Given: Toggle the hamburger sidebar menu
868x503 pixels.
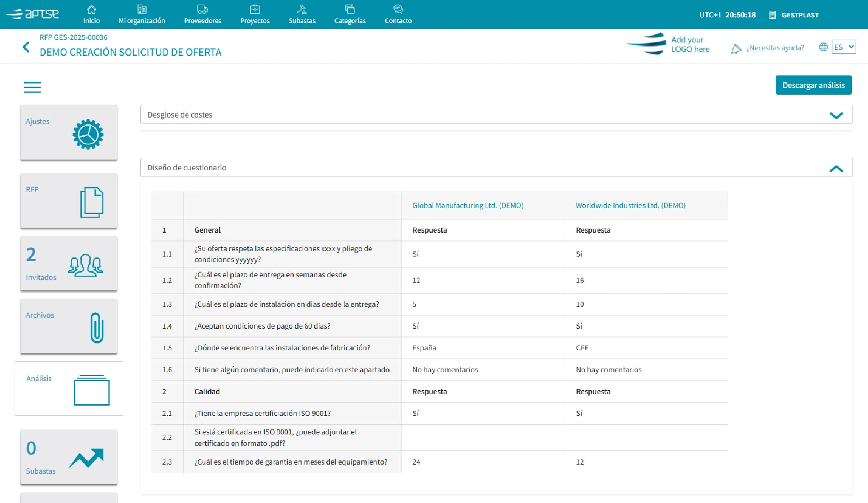Looking at the screenshot, I should (32, 87).
